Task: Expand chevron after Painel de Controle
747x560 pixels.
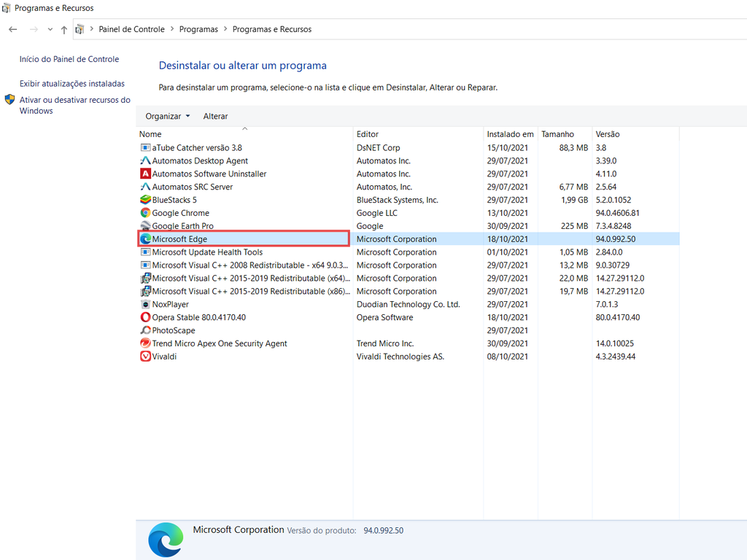Action: (172, 29)
